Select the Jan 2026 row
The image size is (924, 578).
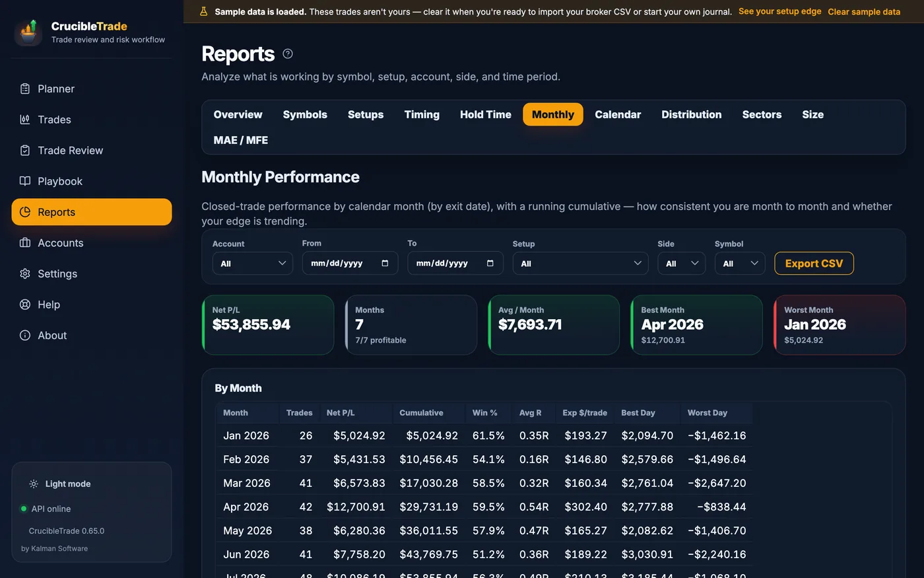click(484, 436)
